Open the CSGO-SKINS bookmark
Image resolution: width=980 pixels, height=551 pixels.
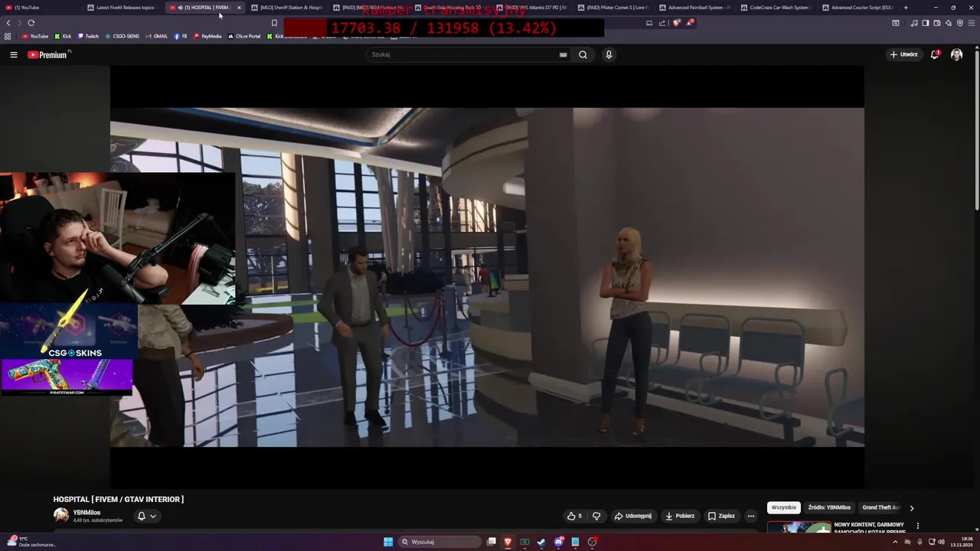point(122,36)
